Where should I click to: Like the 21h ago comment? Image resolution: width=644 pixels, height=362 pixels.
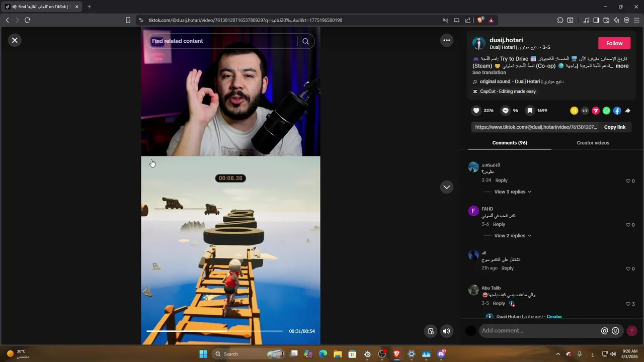coord(628,269)
